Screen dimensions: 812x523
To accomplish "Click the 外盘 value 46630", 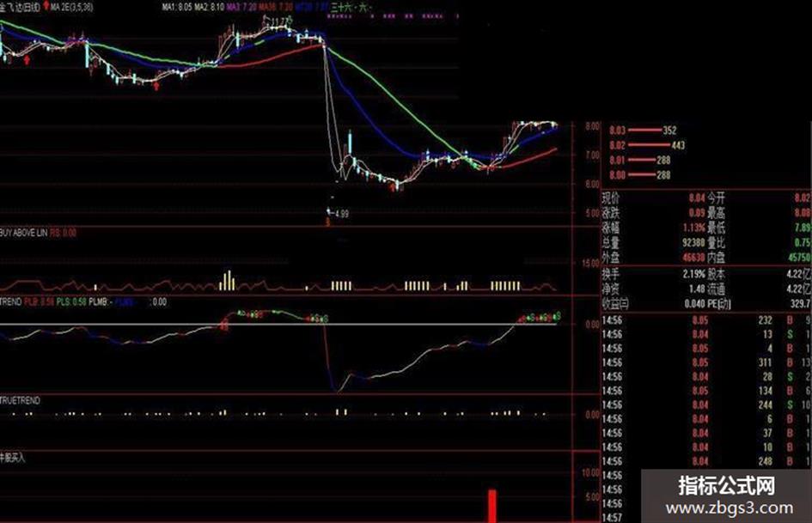I will tap(693, 258).
